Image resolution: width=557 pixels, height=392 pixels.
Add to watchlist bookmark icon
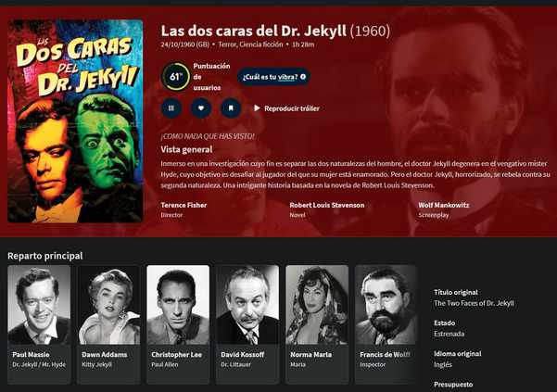[x=231, y=107]
